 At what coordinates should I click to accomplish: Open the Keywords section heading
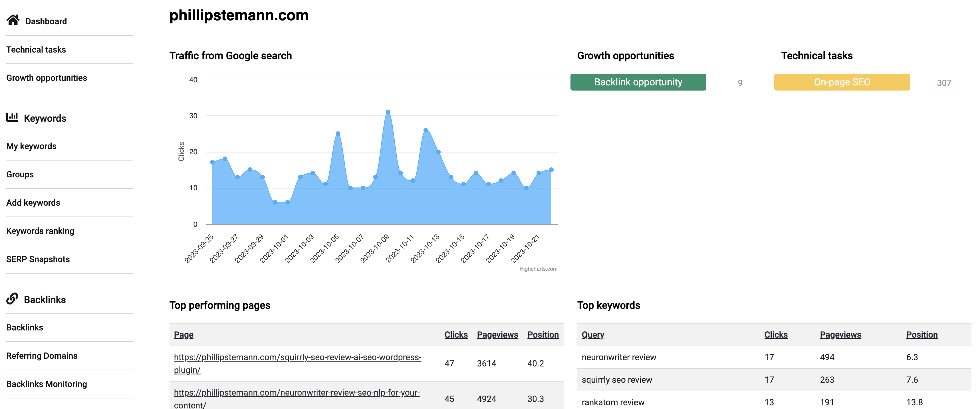click(45, 119)
